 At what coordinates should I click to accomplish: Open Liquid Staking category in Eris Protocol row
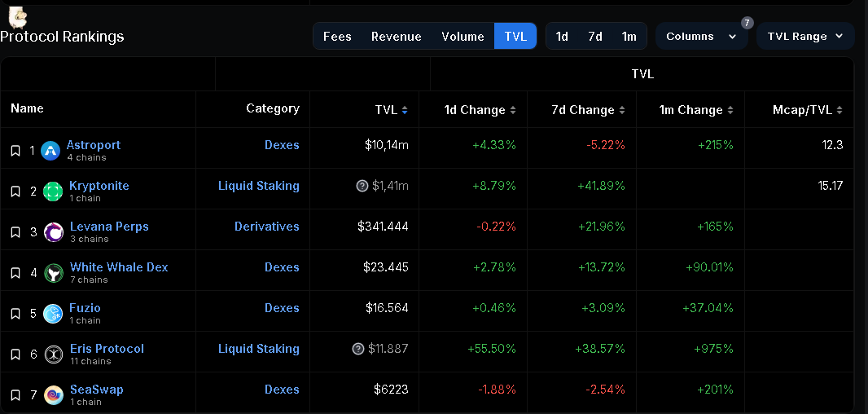[x=258, y=349]
